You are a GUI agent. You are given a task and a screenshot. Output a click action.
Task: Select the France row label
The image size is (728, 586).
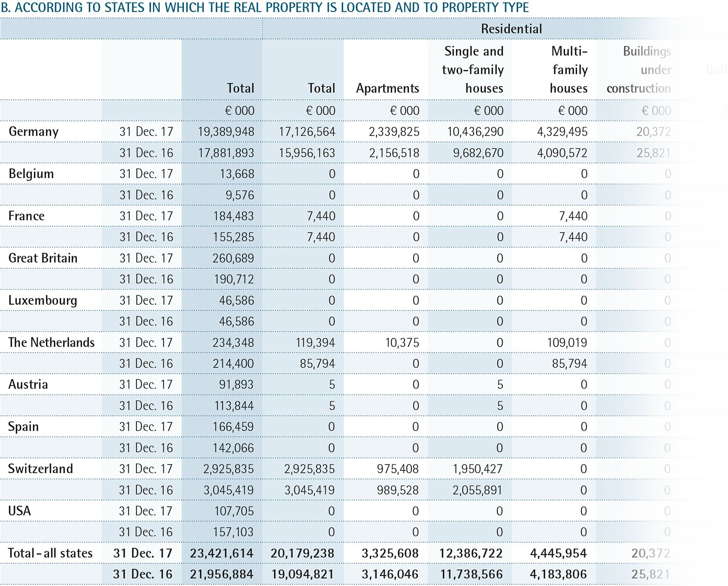click(x=26, y=216)
